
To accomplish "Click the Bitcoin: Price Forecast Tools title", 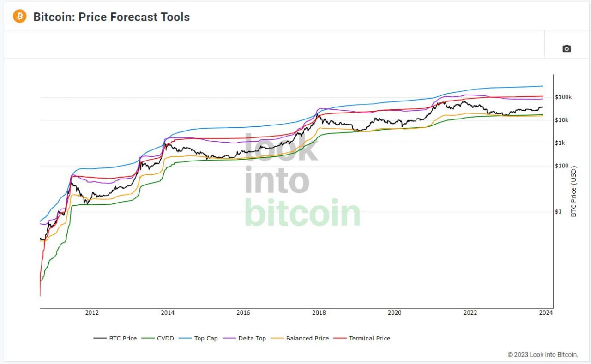I will (x=111, y=17).
